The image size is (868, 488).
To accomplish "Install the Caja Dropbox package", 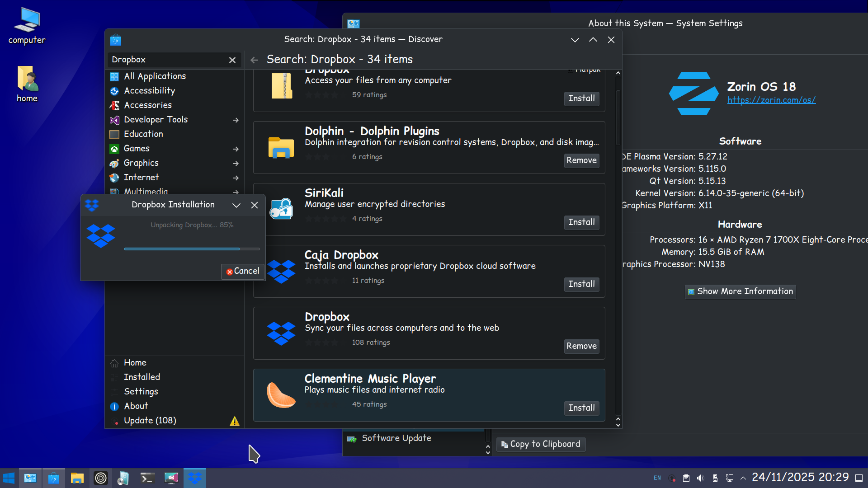I will click(x=581, y=284).
